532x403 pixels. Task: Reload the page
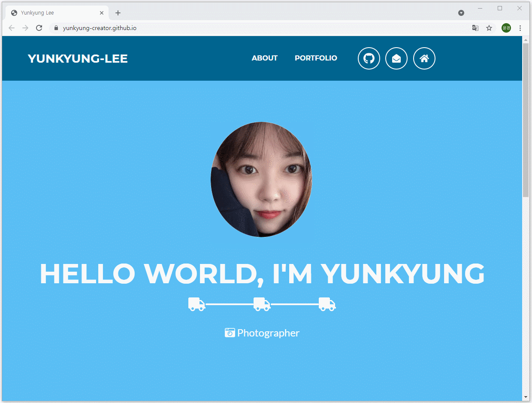39,28
